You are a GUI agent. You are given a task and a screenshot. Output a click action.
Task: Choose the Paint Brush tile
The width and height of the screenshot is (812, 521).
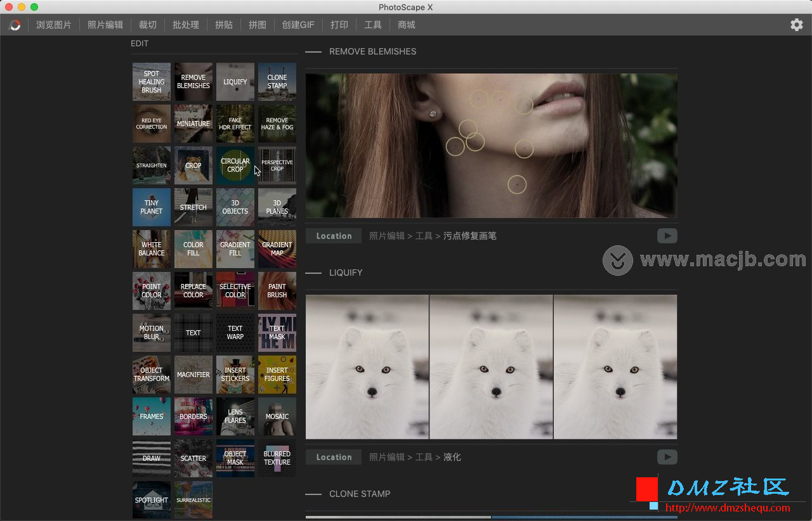(x=277, y=291)
